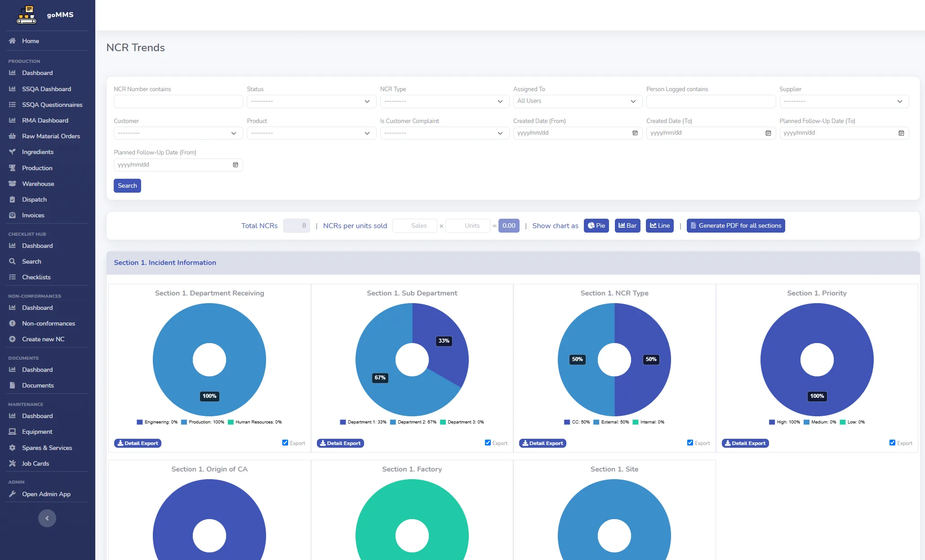Toggle Export checkbox for Priority chart
The height and width of the screenshot is (560, 925).
coord(892,443)
